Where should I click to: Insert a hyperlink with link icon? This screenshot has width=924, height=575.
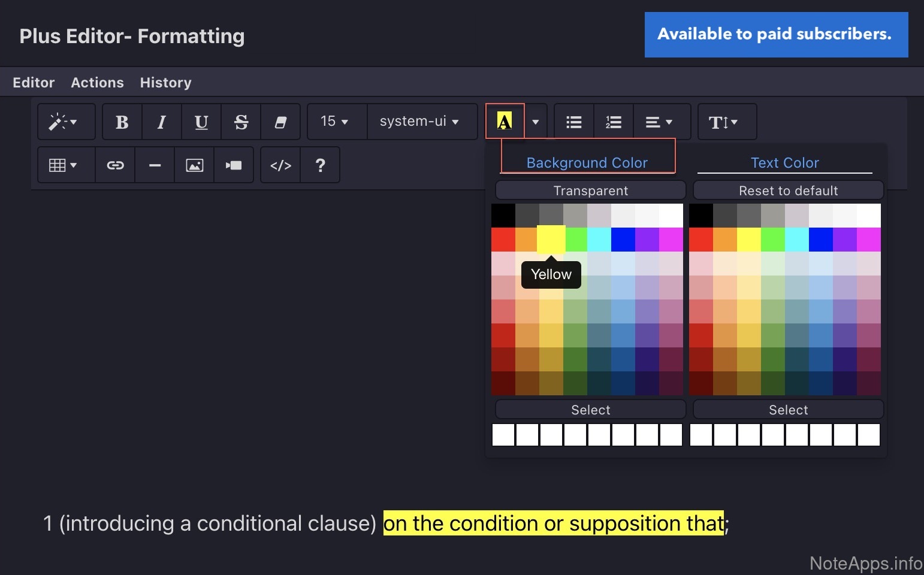click(x=115, y=165)
